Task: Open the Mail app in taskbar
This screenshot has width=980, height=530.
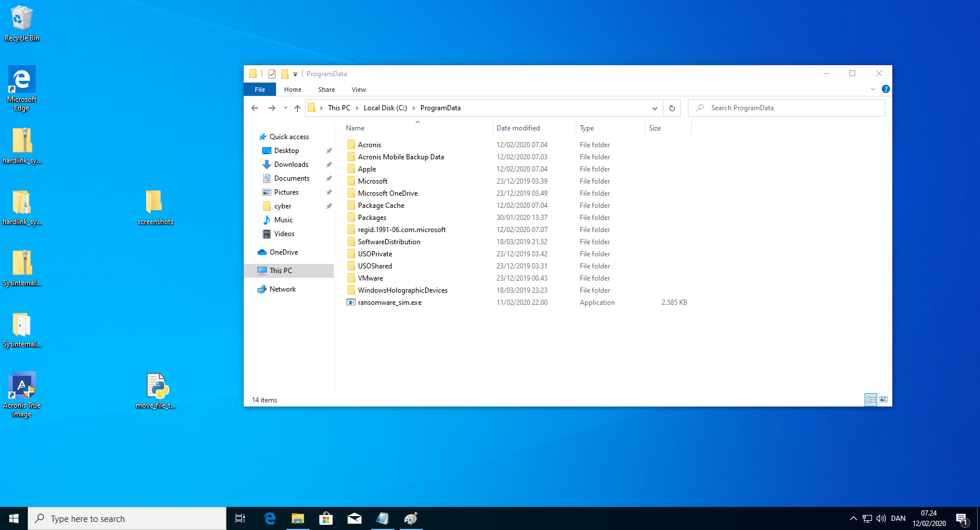Action: (x=354, y=518)
